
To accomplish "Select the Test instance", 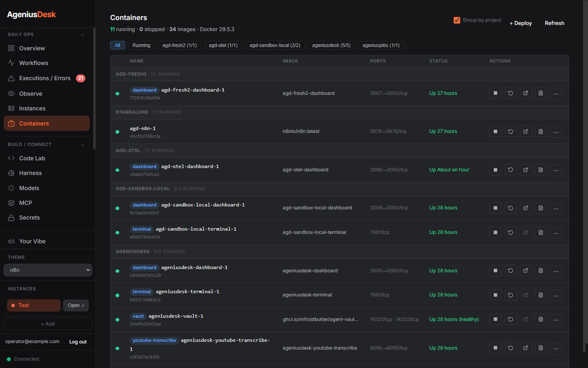I will point(34,305).
